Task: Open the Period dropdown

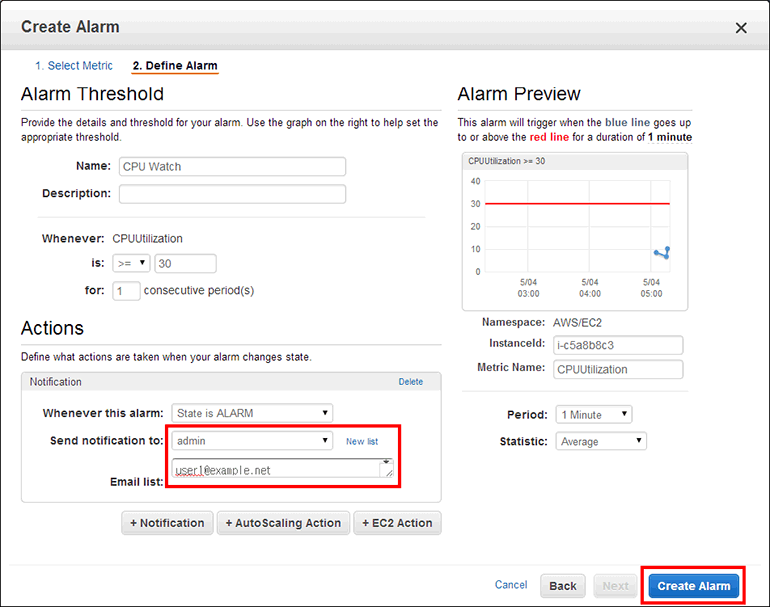Action: point(594,414)
